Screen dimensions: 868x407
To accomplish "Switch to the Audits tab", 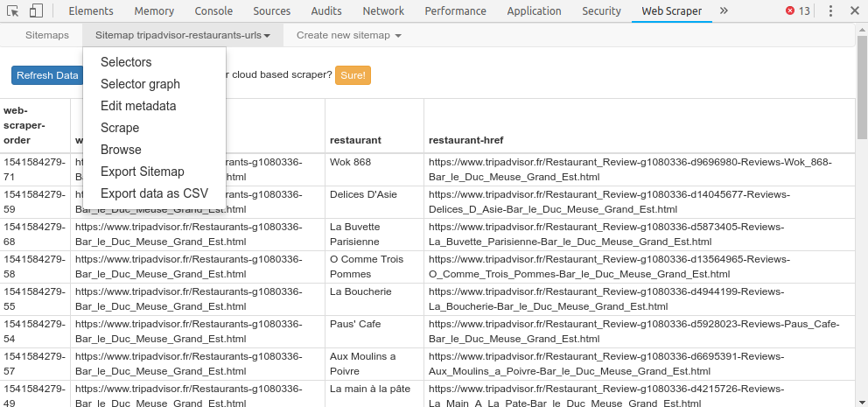I will click(326, 11).
